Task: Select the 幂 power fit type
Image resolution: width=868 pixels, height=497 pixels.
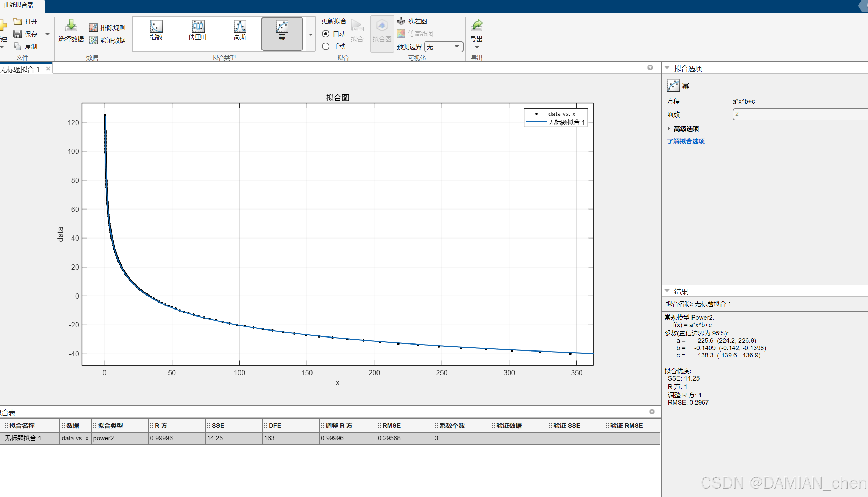Action: 282,30
